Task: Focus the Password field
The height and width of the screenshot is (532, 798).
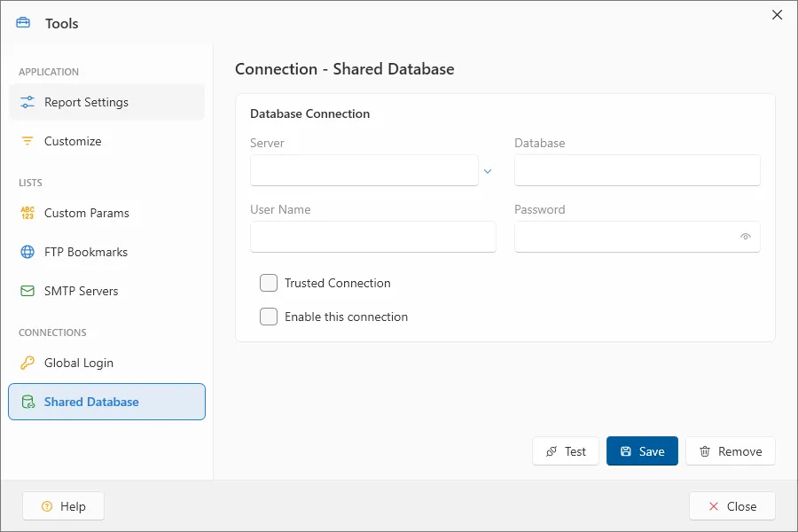Action: click(x=638, y=236)
